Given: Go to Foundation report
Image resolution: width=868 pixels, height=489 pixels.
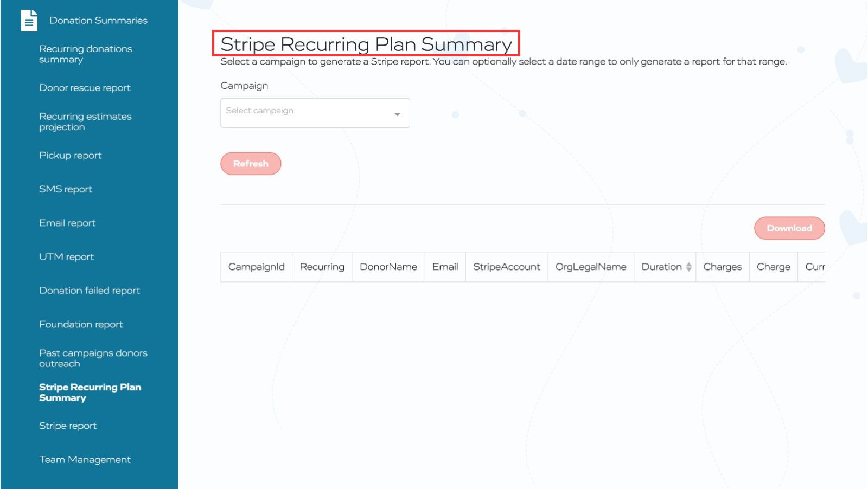Looking at the screenshot, I should 81,324.
